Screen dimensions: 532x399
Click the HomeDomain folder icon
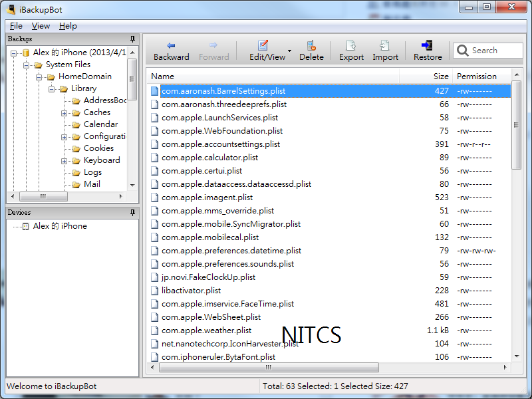tap(51, 76)
